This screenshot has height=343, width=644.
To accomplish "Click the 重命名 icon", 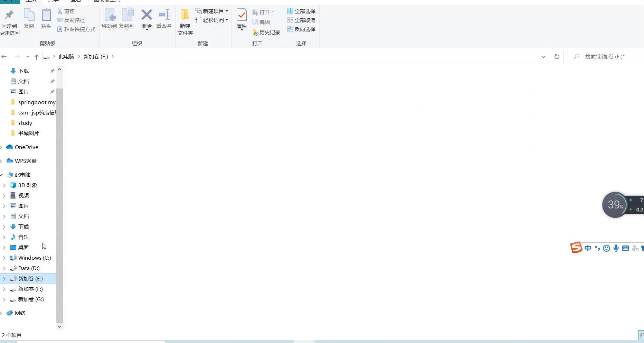I will (164, 15).
